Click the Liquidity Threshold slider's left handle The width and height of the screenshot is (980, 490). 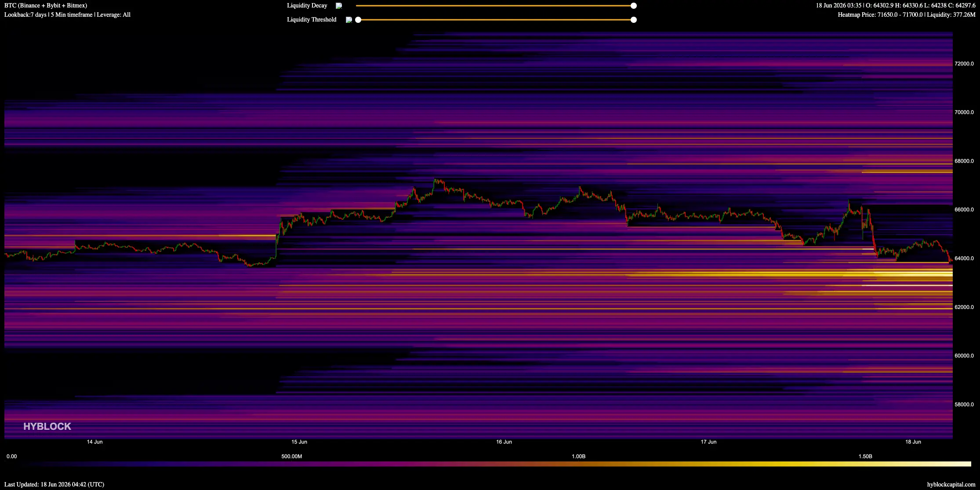point(358,20)
